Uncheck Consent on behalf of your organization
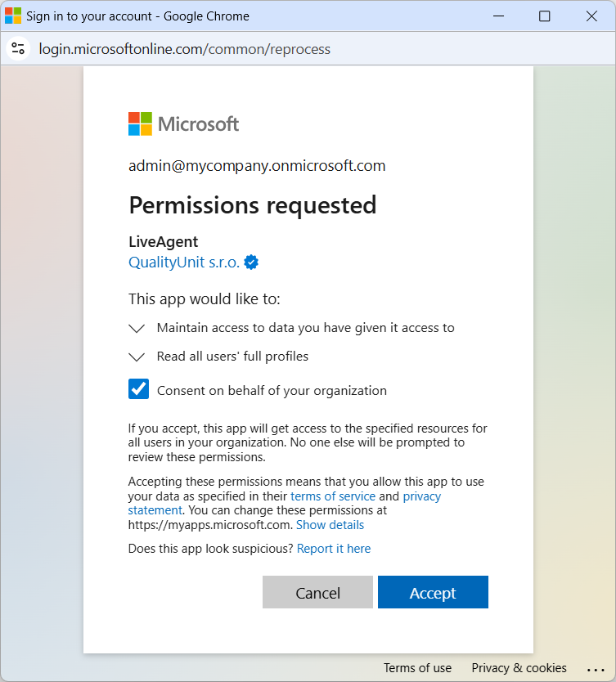616x682 pixels. click(x=139, y=389)
